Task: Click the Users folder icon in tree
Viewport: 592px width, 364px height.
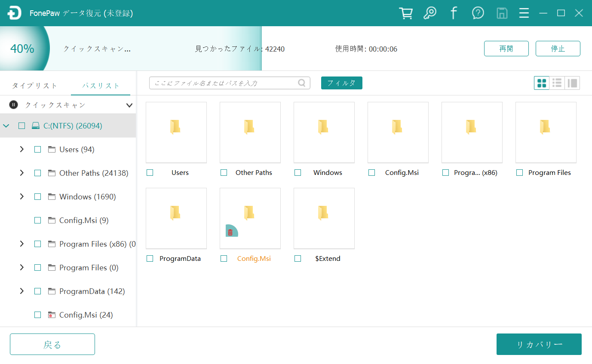Action: coord(52,150)
